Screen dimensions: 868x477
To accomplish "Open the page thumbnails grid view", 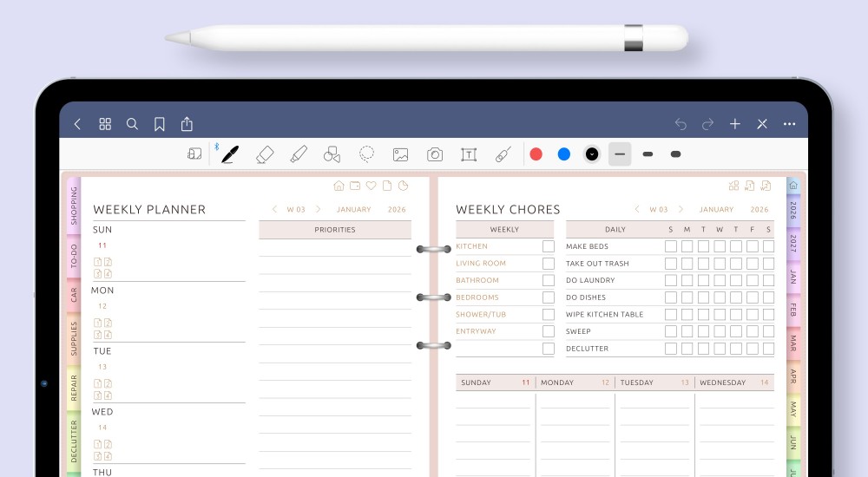I will tap(105, 124).
